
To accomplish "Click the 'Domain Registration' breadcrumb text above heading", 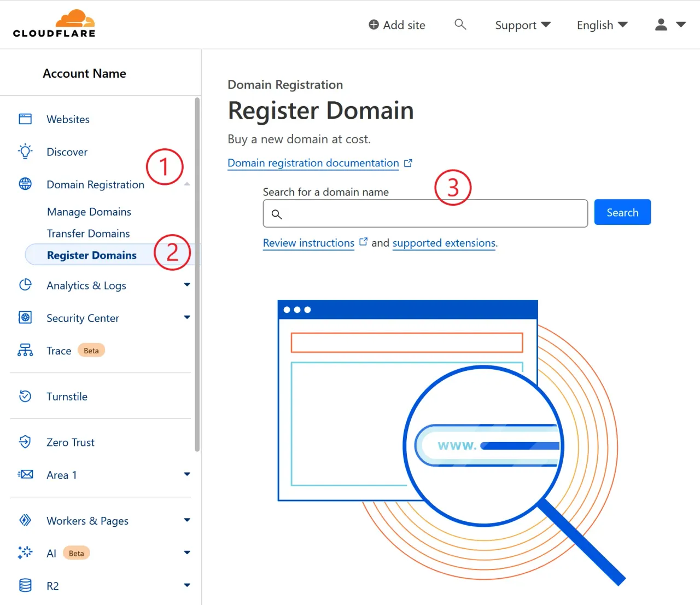I will pyautogui.click(x=285, y=85).
